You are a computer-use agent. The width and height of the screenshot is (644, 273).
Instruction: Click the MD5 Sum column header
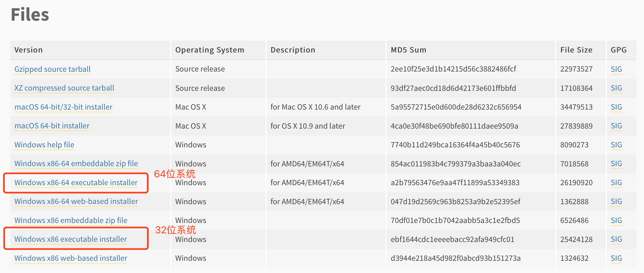tap(408, 50)
